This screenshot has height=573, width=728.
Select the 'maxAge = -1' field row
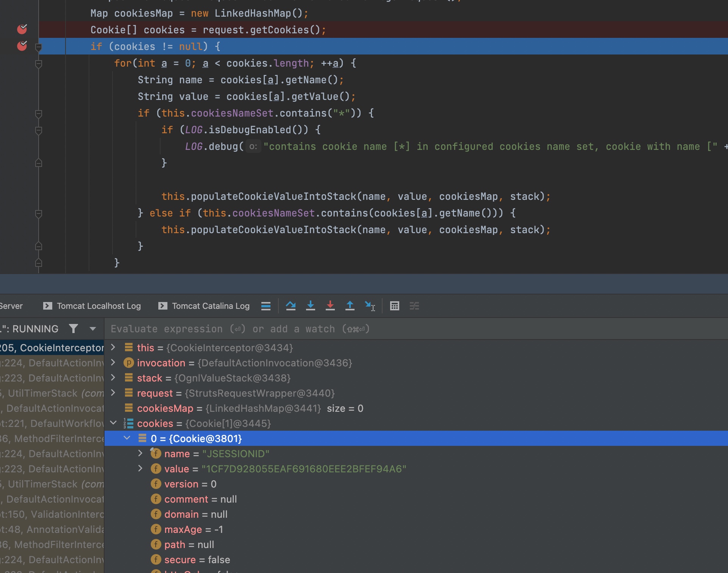pyautogui.click(x=416, y=529)
